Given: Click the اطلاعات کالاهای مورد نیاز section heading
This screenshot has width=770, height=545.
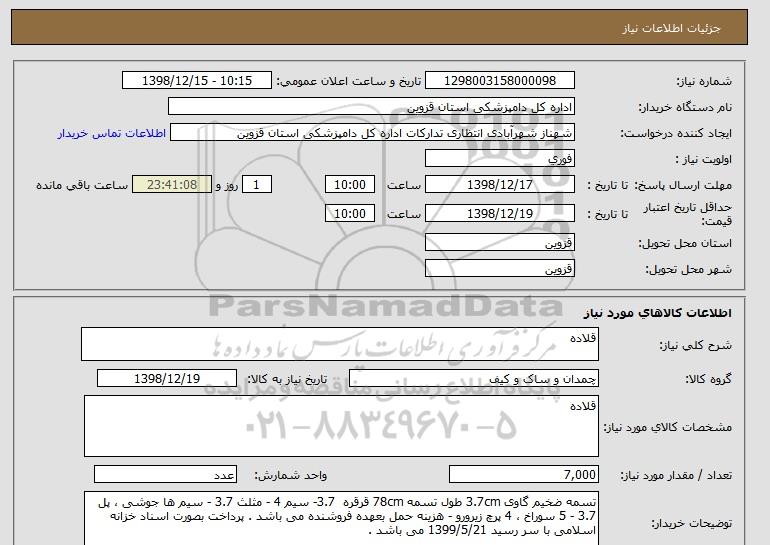Looking at the screenshot, I should pos(658,313).
